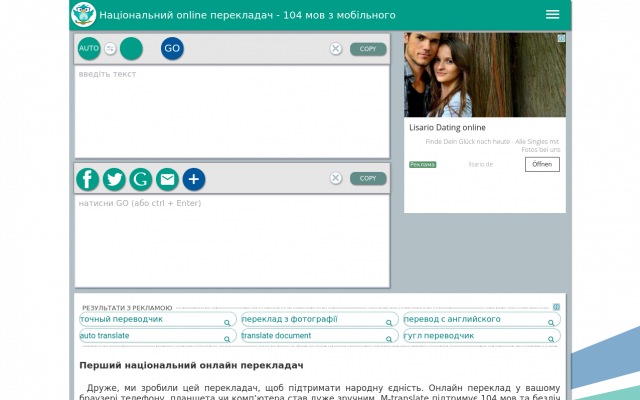This screenshot has width=640, height=400.
Task: Click the owl logo in header
Action: tap(84, 15)
